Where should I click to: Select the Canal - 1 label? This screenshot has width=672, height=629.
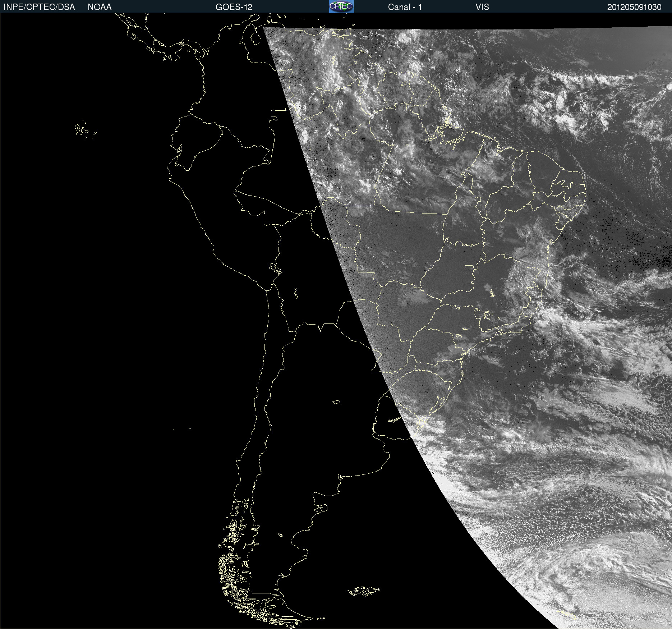[405, 7]
